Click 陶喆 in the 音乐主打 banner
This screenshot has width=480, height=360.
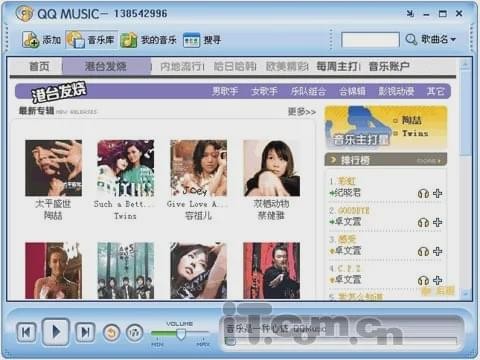tap(412, 120)
